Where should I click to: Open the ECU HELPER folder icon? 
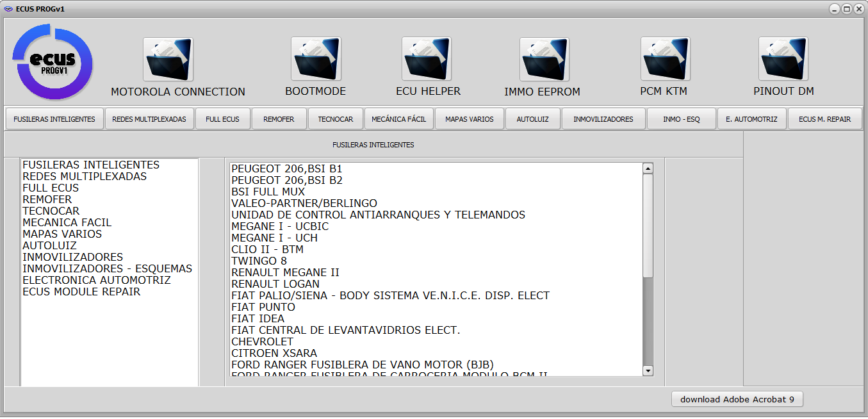point(427,59)
